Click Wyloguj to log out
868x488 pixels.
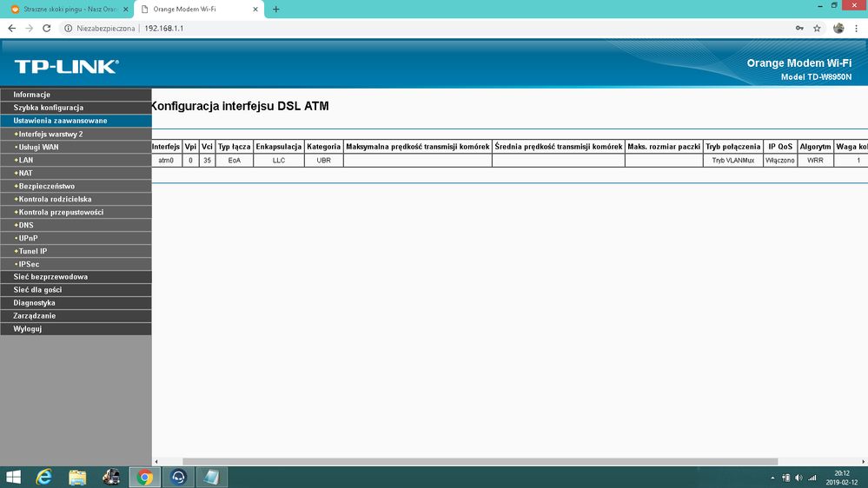[76, 328]
